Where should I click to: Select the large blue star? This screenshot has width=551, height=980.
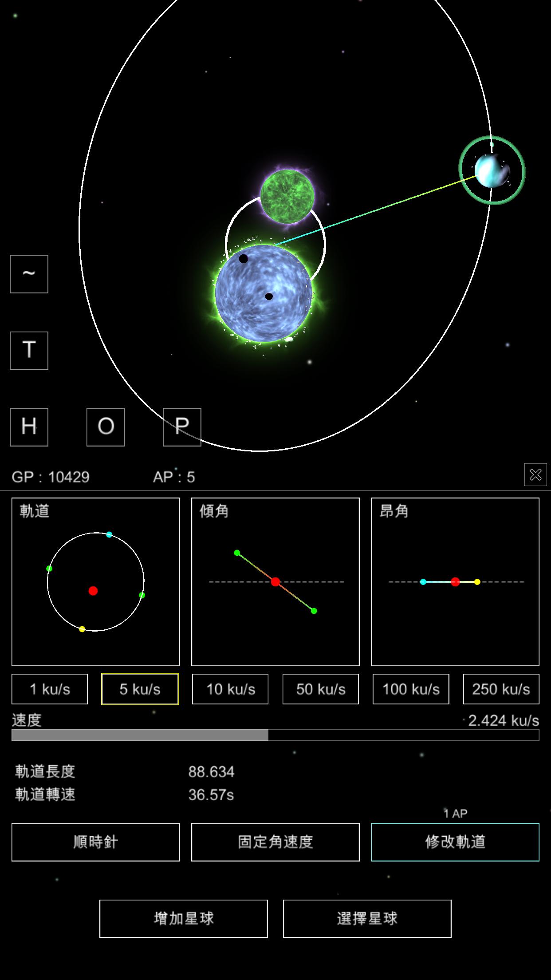264,293
